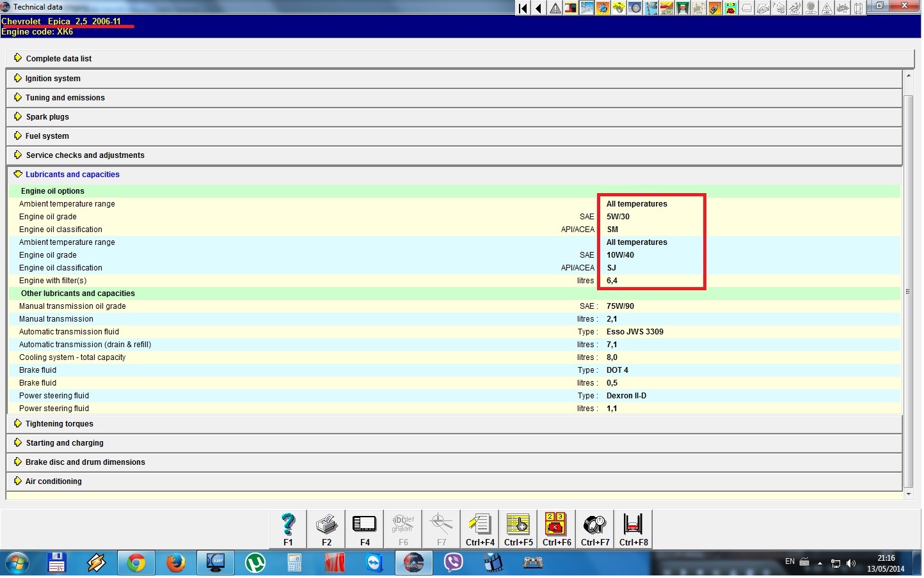
Task: Open Firefox from taskbar
Action: [x=175, y=563]
